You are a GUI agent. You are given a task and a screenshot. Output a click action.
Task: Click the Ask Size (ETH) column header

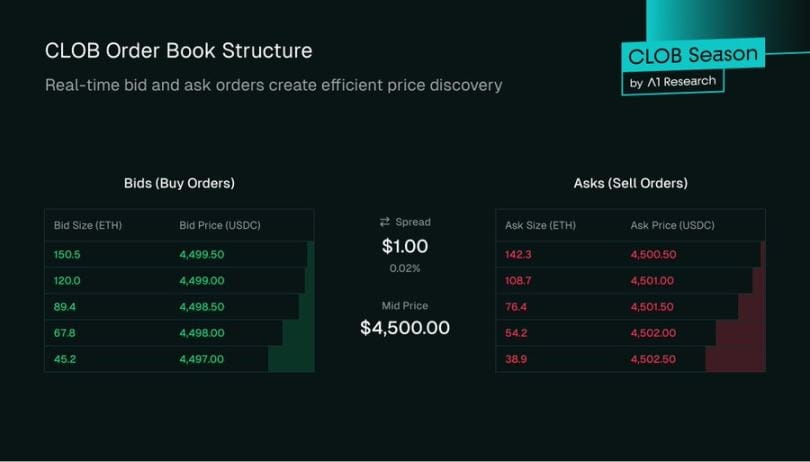coord(540,225)
